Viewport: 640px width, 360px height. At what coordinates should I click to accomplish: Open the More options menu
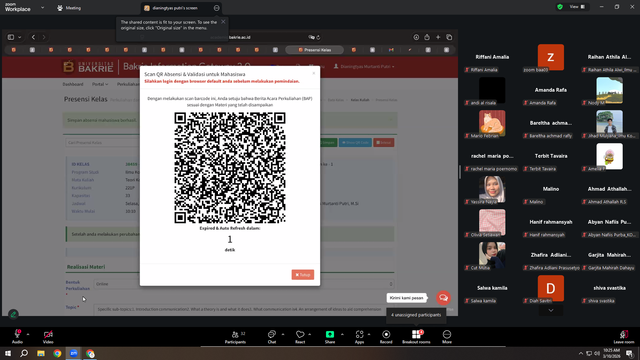click(x=447, y=337)
